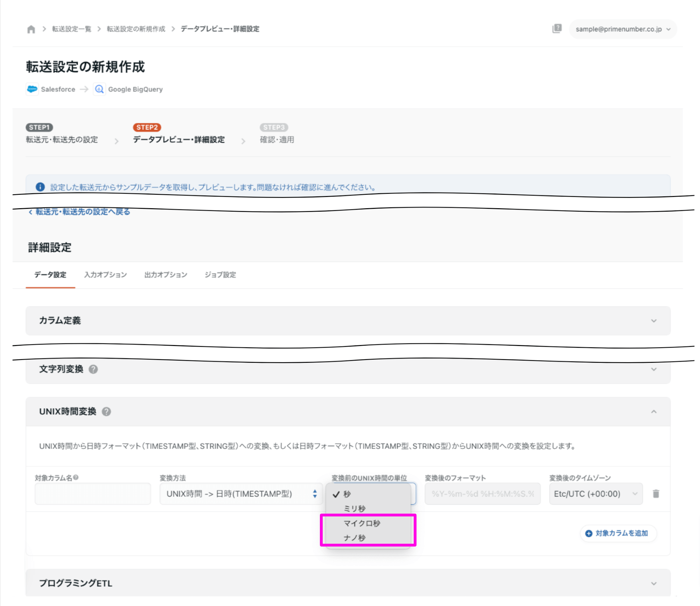Open help for UNIX時間変換
Viewport: 700px width, 606px height.
click(x=106, y=411)
